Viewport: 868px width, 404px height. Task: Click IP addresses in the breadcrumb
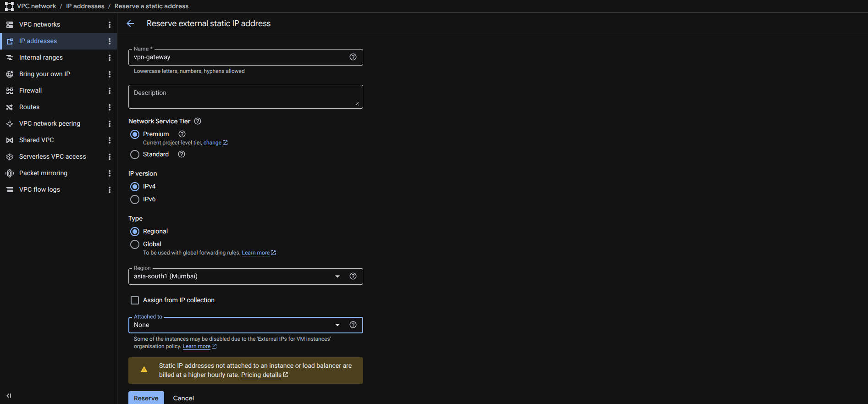[x=85, y=6]
